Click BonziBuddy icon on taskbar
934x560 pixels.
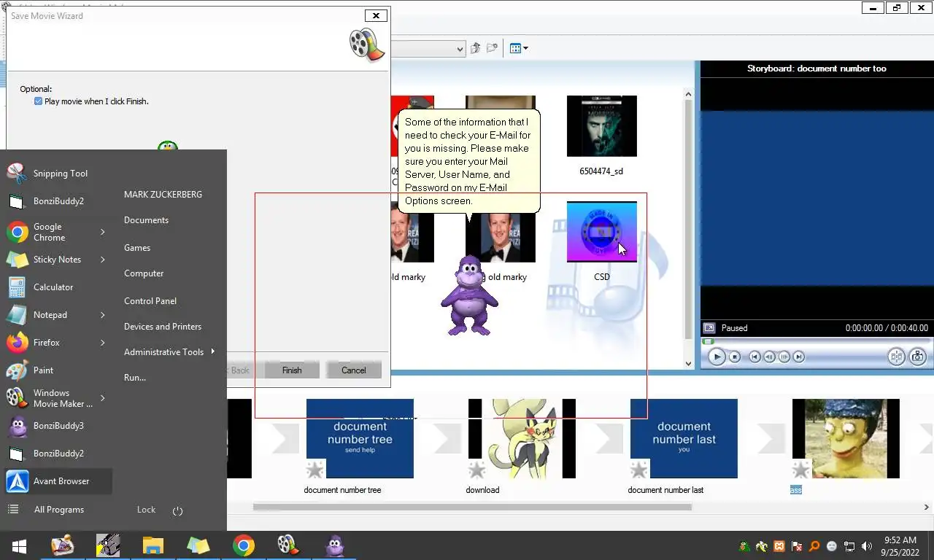(x=335, y=545)
